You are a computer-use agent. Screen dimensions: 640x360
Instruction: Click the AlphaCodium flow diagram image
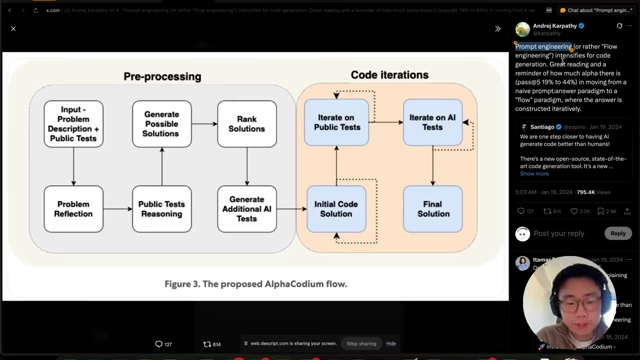(x=256, y=176)
